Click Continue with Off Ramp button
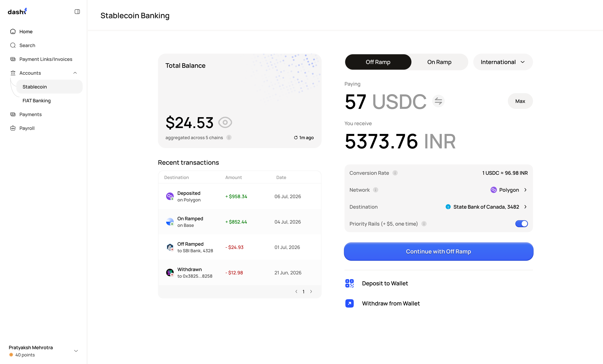The width and height of the screenshot is (603, 364). (439, 251)
